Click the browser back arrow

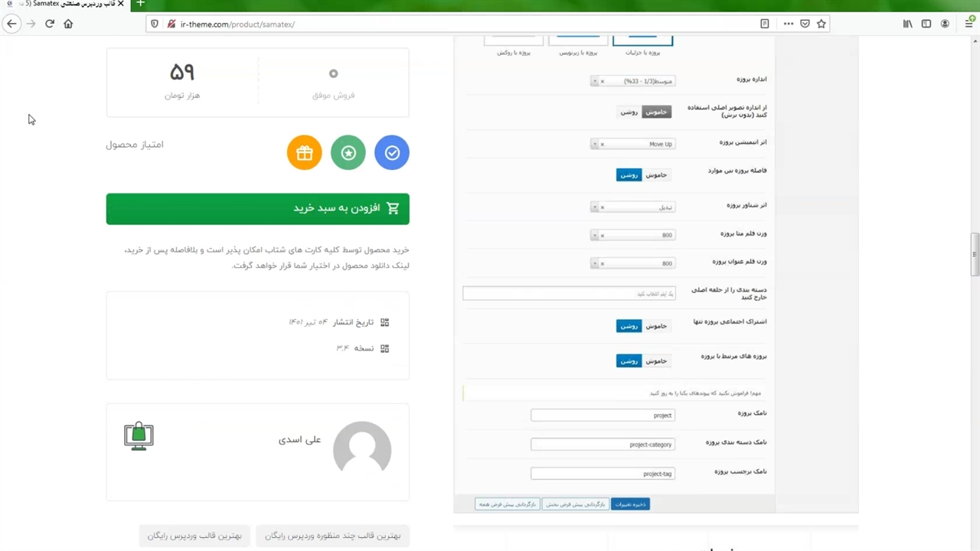[11, 24]
